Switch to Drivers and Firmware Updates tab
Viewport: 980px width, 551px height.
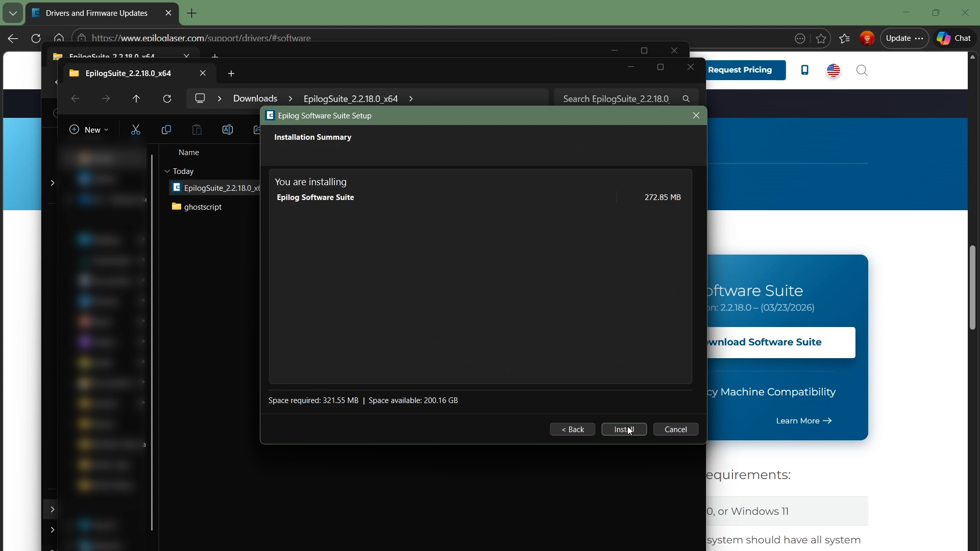pos(97,13)
